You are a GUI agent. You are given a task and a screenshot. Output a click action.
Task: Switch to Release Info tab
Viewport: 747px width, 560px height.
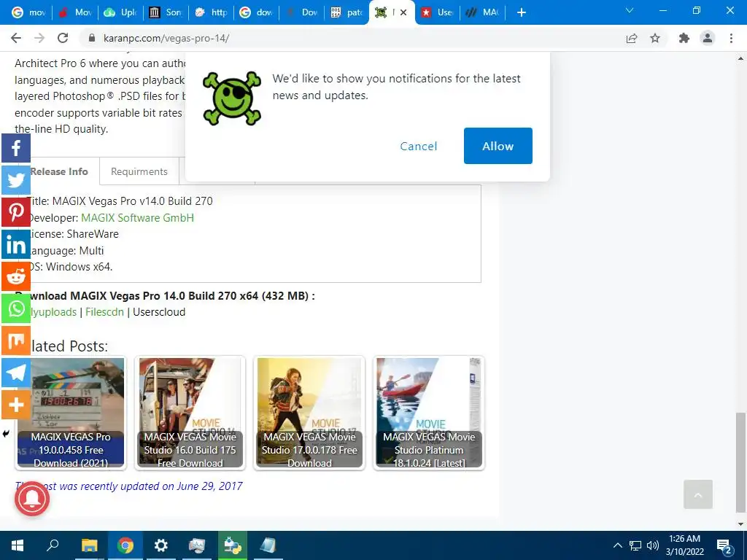59,171
